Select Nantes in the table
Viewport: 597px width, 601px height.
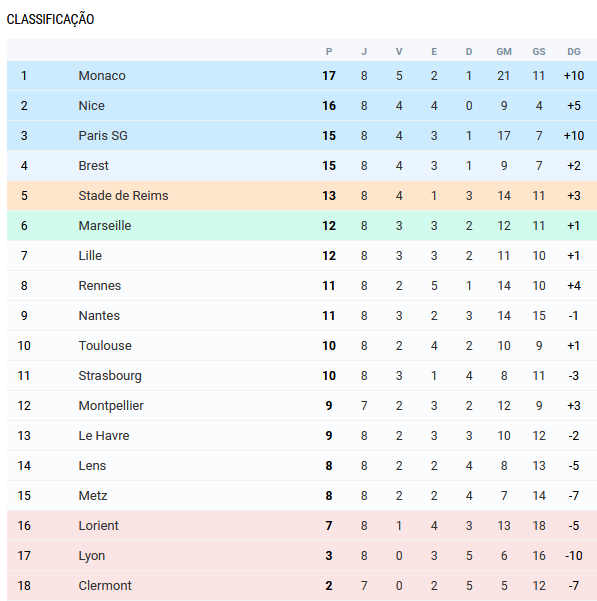click(99, 315)
